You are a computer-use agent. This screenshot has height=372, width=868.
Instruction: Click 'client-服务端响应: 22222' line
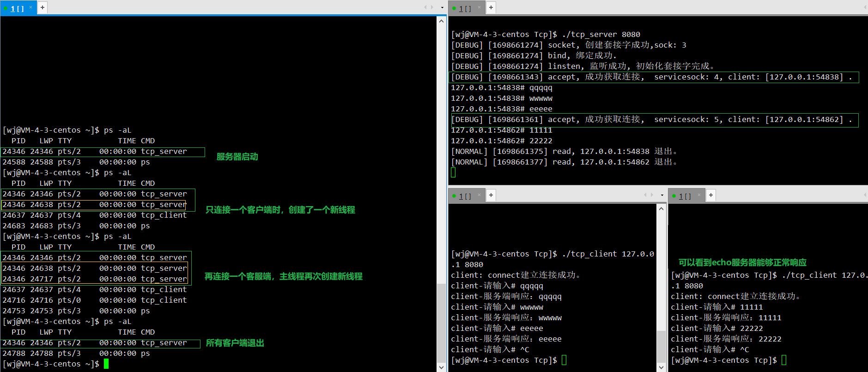pyautogui.click(x=726, y=339)
